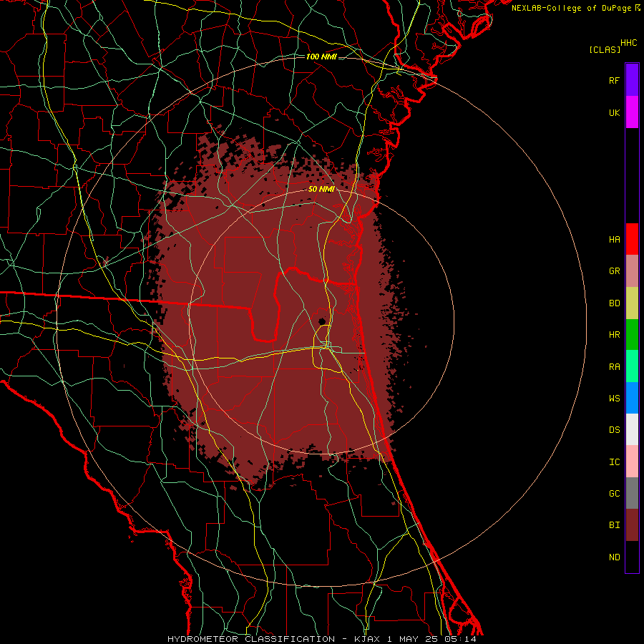Select the GC gray legend swatch
The image size is (644, 644).
click(632, 493)
